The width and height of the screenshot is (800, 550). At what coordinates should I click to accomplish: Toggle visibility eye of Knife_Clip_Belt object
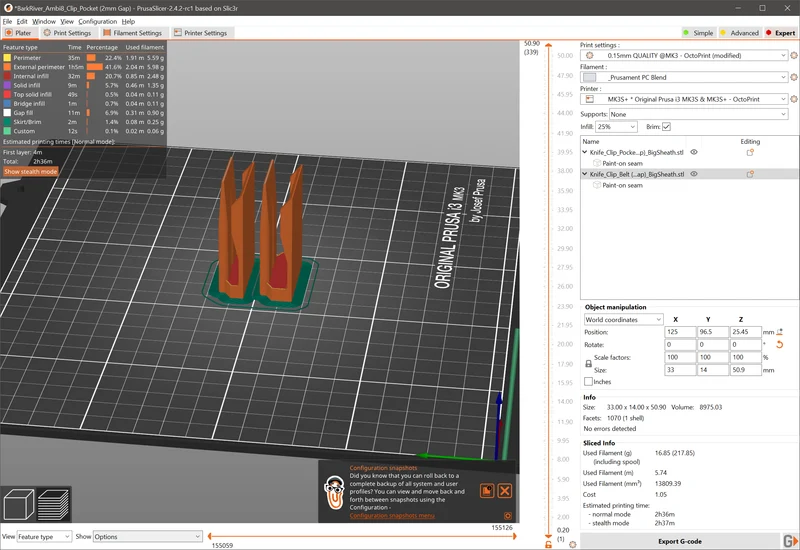tap(694, 174)
